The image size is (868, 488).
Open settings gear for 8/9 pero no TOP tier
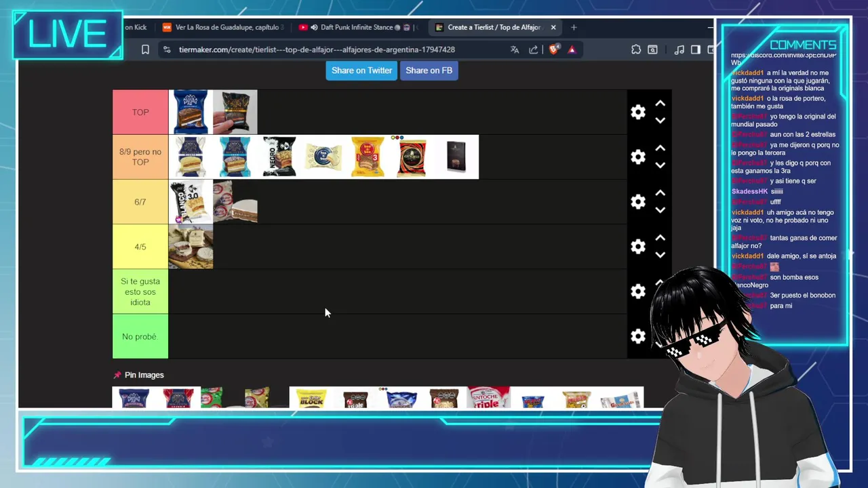click(638, 157)
